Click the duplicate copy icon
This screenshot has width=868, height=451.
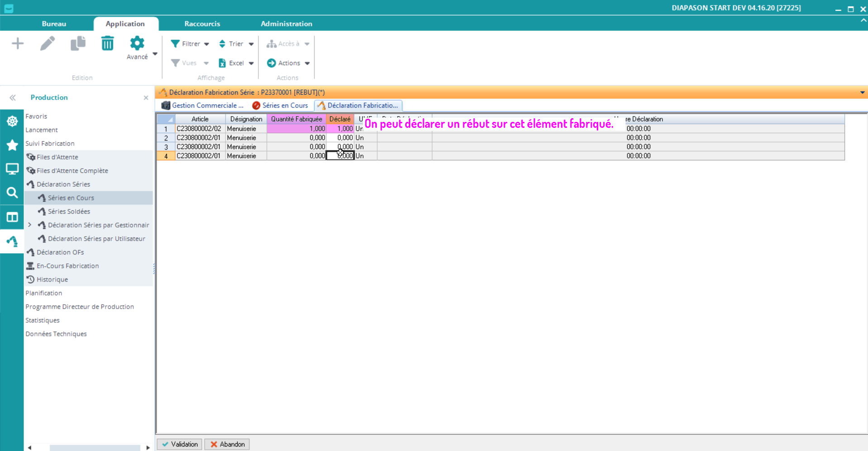pos(78,44)
